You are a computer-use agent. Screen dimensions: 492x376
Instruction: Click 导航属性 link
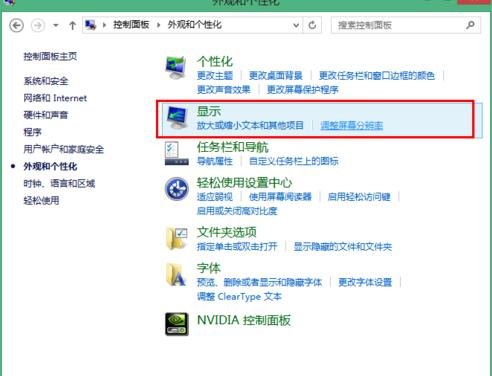point(215,161)
